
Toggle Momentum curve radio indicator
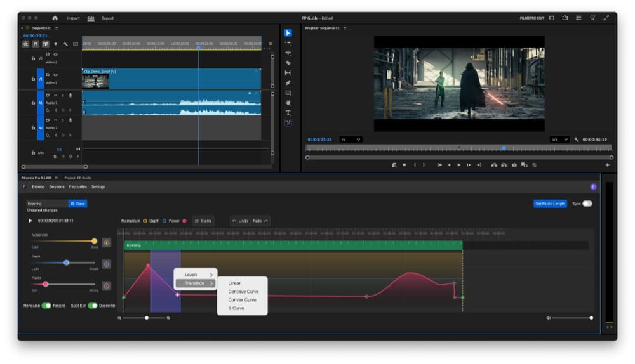(145, 221)
